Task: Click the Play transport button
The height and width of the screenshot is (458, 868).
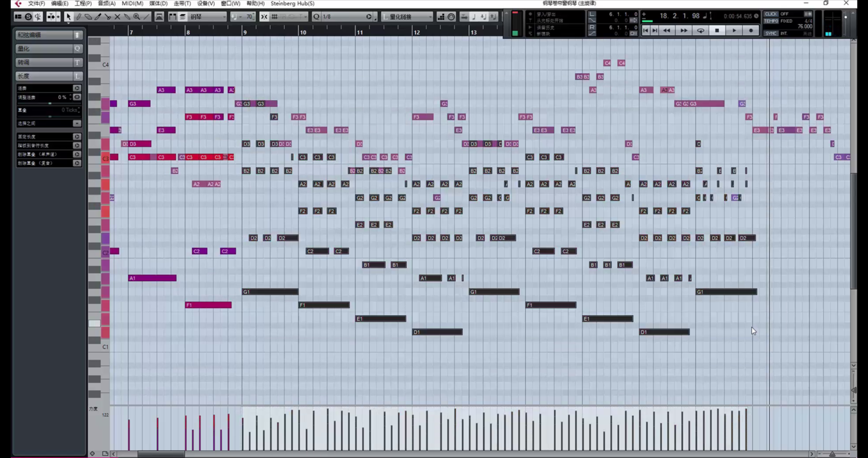Action: tap(734, 30)
